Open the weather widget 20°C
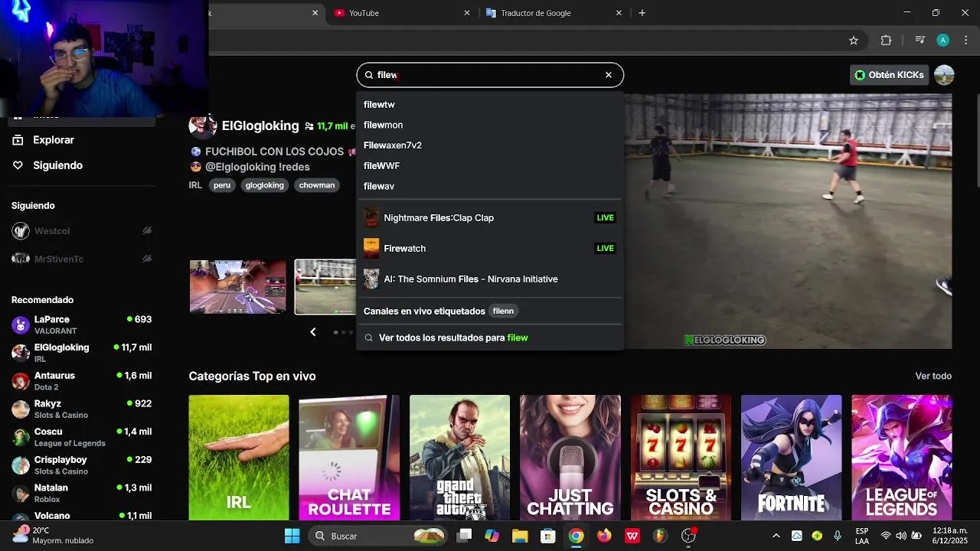 click(52, 536)
